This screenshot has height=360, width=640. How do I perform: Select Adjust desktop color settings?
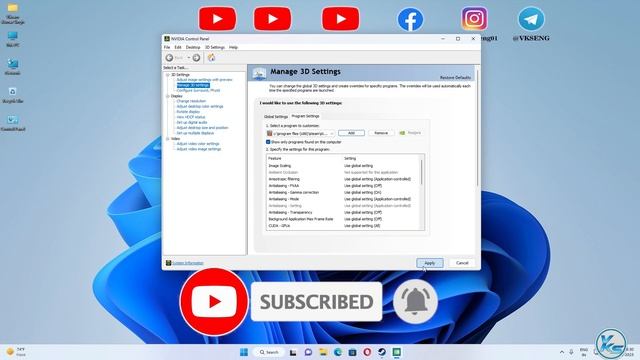click(x=200, y=107)
